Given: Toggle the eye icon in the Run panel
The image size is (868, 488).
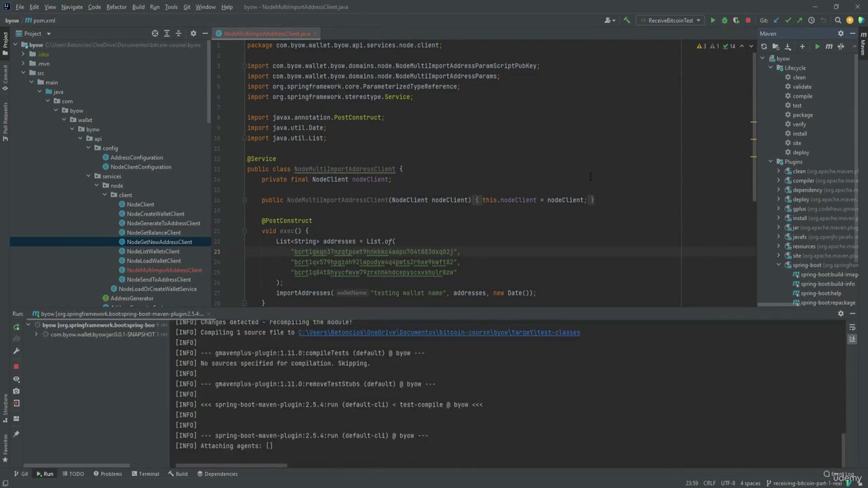Looking at the screenshot, I should coord(16,379).
